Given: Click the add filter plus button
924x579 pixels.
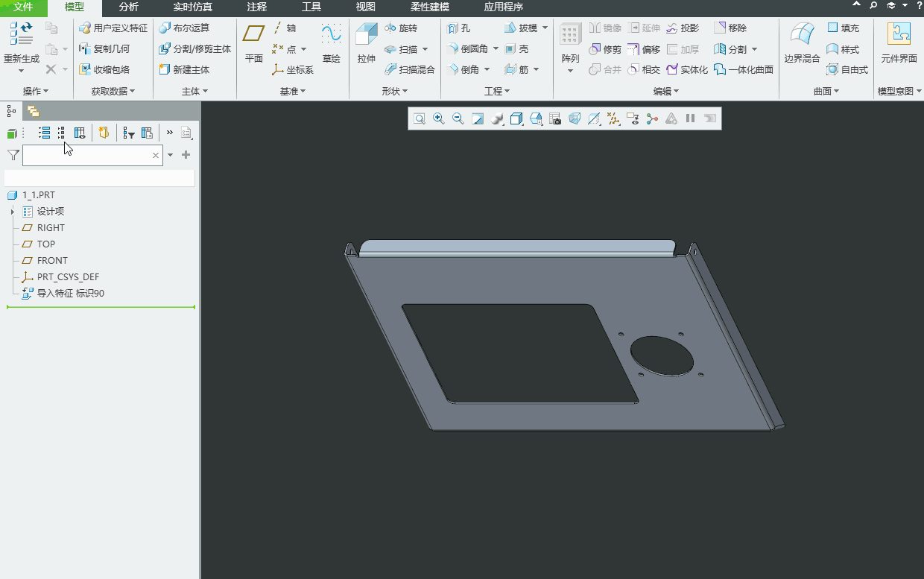Looking at the screenshot, I should (x=186, y=155).
